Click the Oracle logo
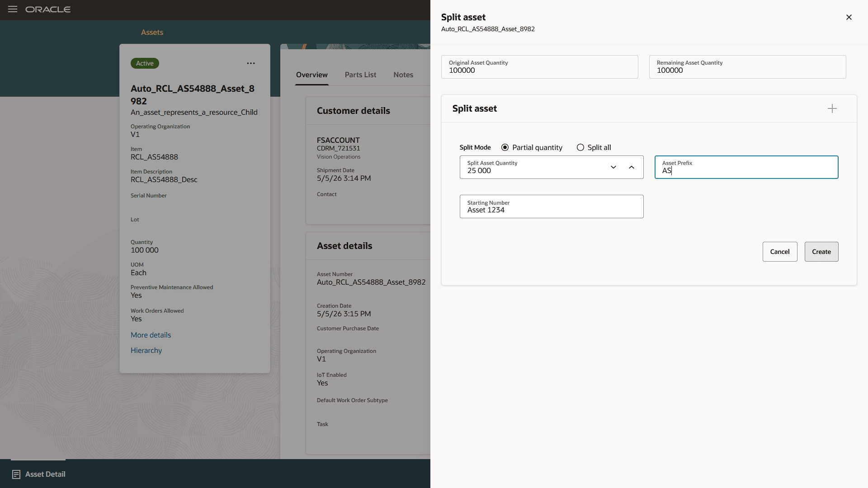This screenshot has height=488, width=868. (x=48, y=9)
